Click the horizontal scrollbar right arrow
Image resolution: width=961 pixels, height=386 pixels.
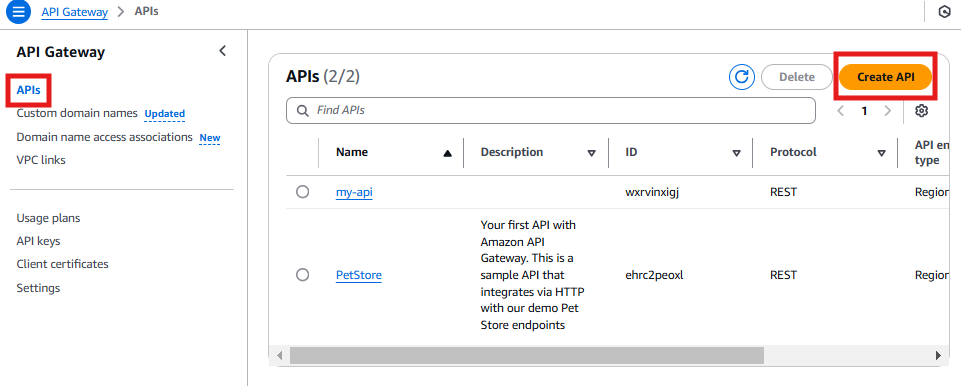(x=938, y=355)
